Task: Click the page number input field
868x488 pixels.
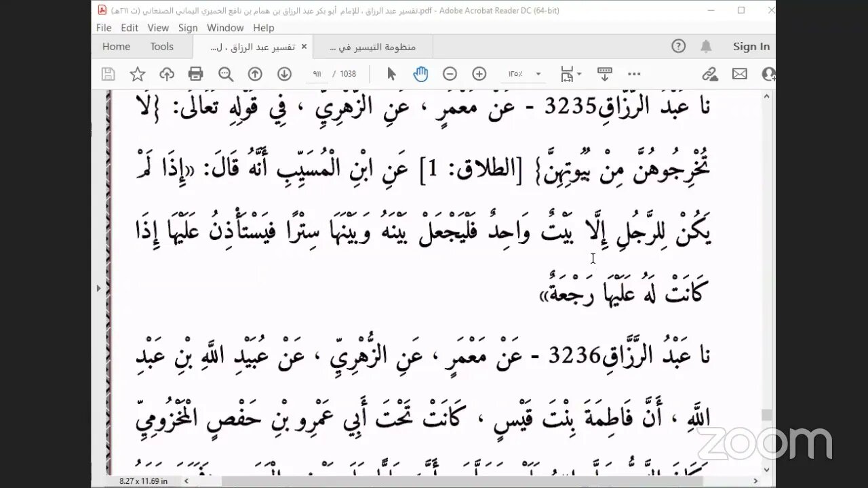Action: point(317,74)
